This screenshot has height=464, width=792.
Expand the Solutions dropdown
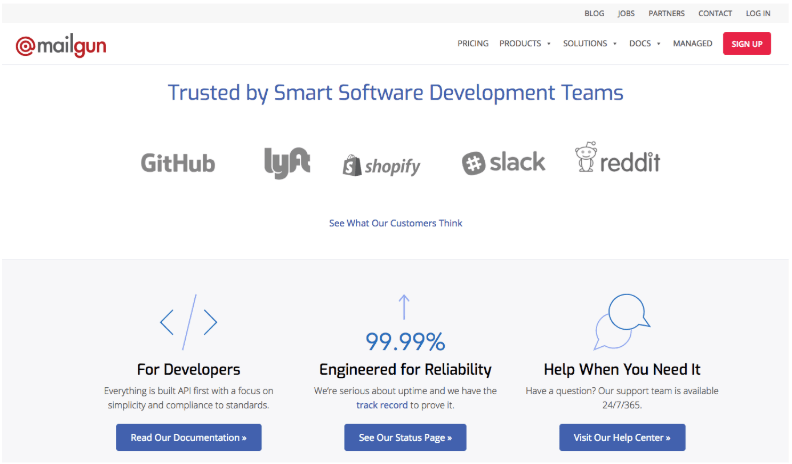click(x=589, y=43)
